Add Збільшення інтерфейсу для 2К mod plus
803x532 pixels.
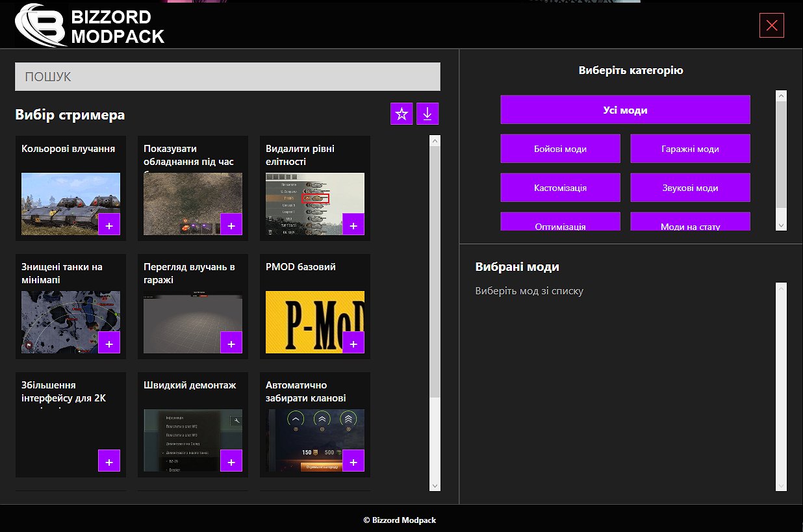(109, 461)
